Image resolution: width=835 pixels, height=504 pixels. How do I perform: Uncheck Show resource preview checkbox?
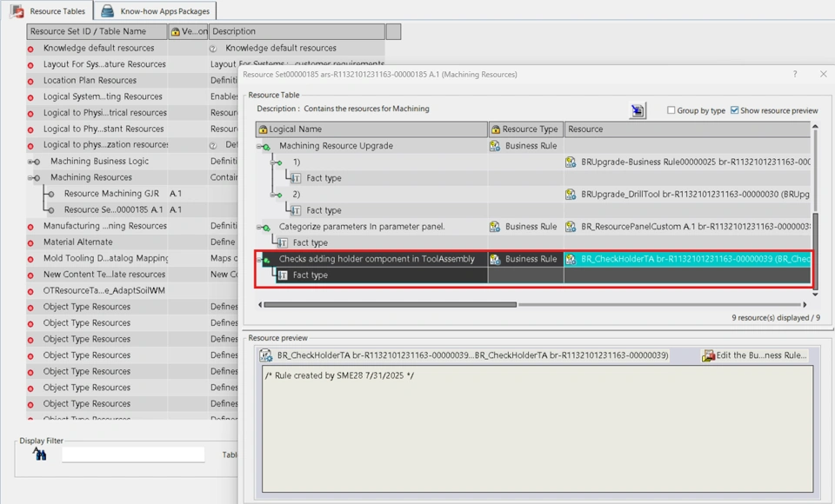pyautogui.click(x=735, y=110)
